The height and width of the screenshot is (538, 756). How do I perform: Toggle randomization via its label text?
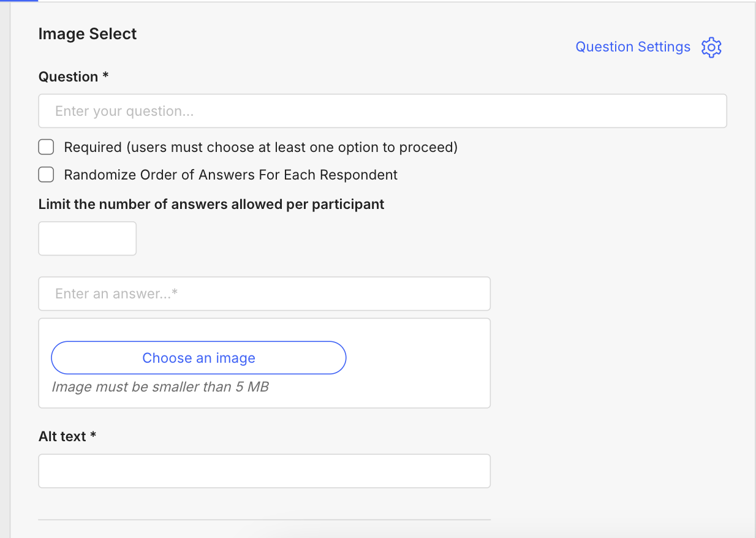click(231, 175)
